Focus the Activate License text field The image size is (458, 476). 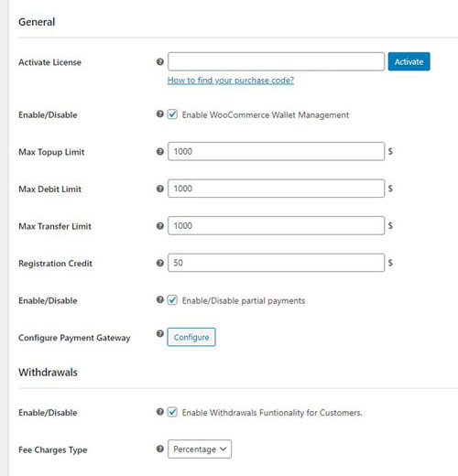pyautogui.click(x=276, y=61)
